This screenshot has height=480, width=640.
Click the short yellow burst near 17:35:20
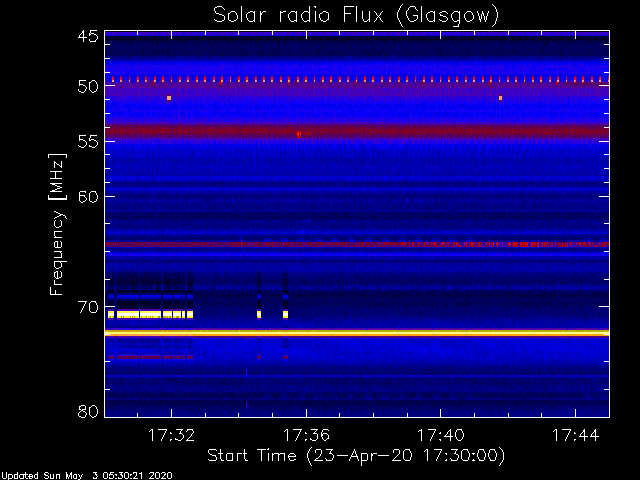click(286, 314)
